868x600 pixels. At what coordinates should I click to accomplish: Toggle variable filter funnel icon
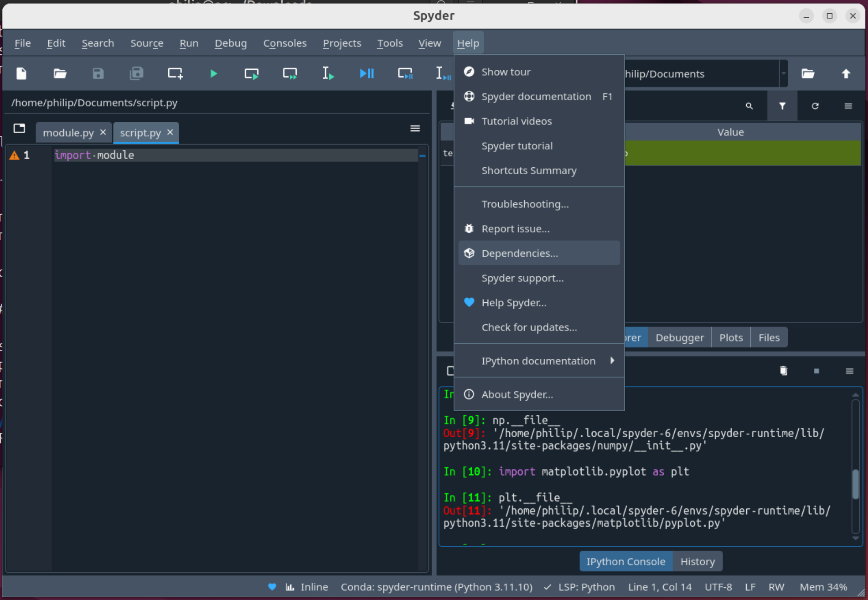tap(782, 106)
